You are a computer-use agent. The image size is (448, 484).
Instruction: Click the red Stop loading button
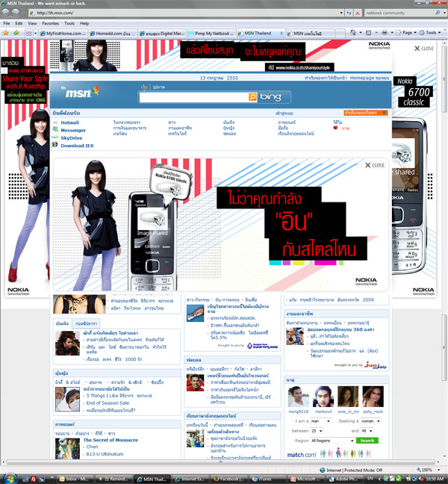[358, 13]
